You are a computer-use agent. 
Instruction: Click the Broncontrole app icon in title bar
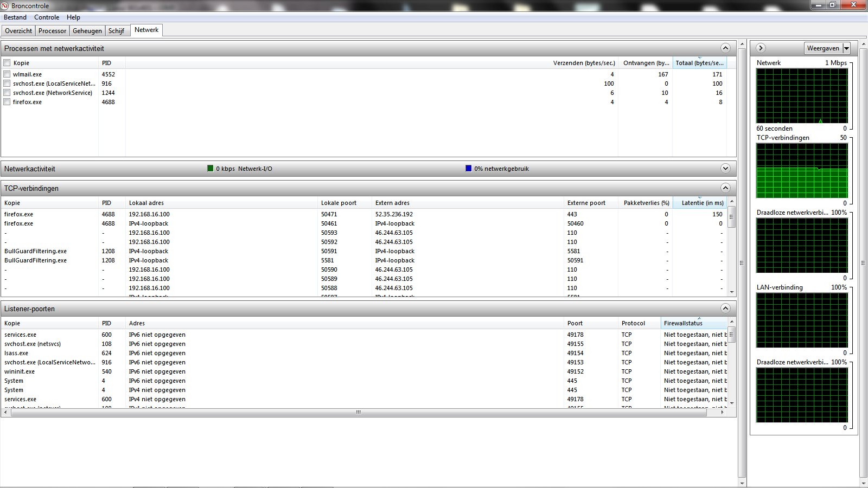[x=5, y=5]
